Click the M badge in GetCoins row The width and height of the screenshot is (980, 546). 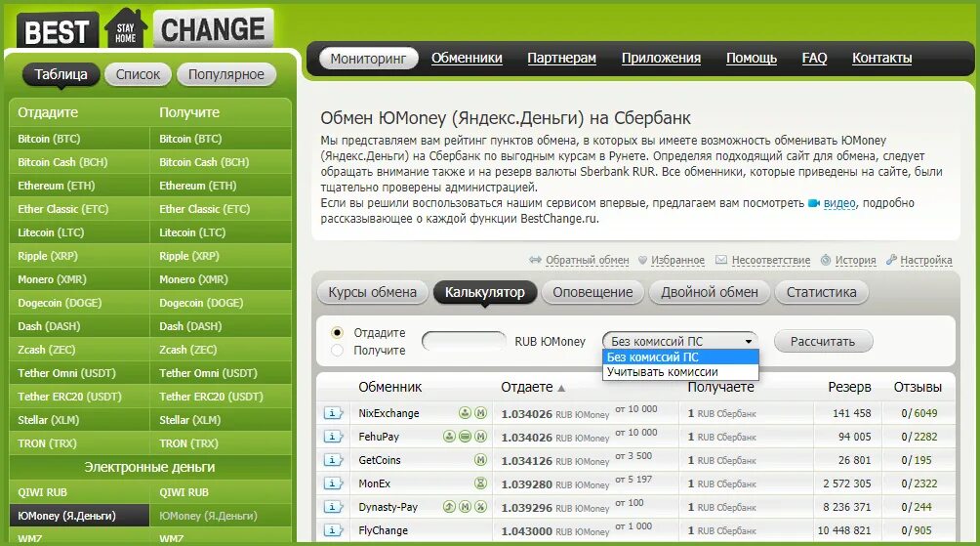480,460
